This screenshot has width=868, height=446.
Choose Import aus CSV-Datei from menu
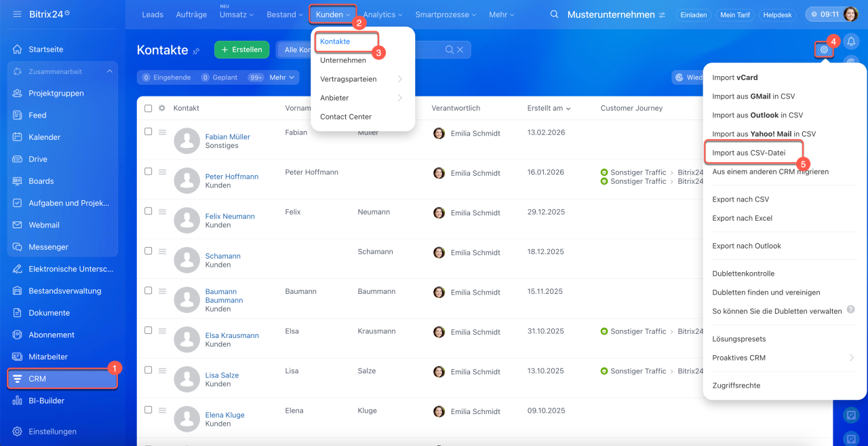(749, 153)
